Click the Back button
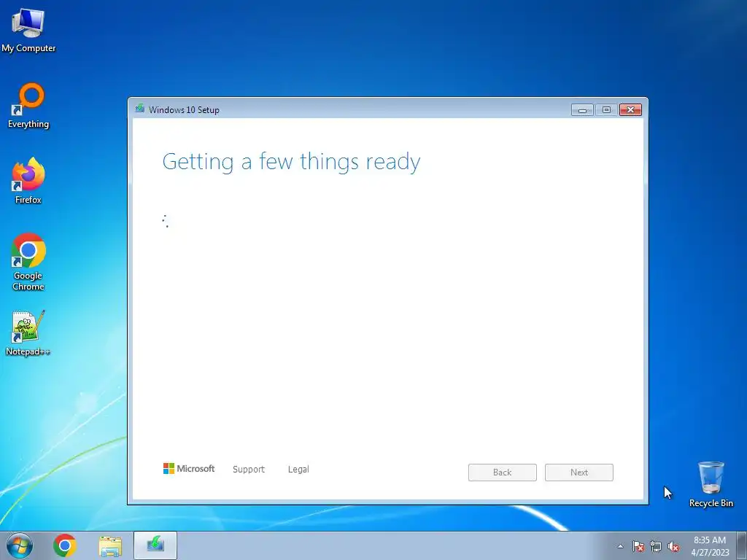The width and height of the screenshot is (747, 560). [x=502, y=472]
